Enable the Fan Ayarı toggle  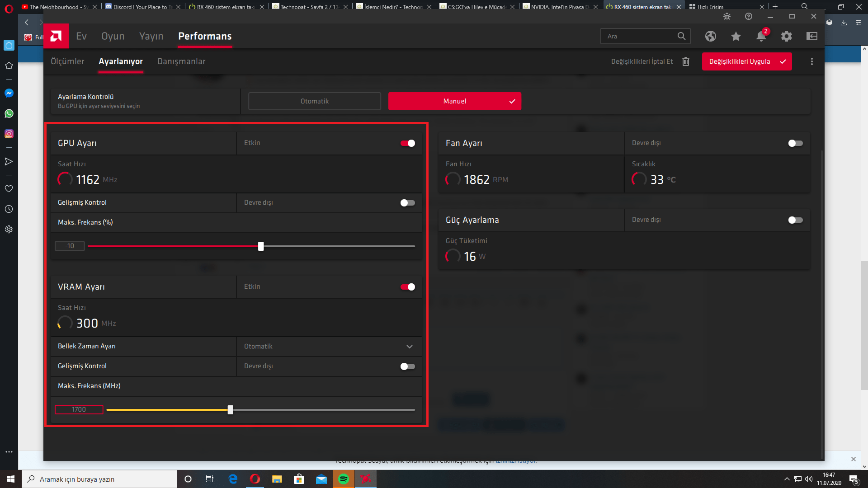795,143
